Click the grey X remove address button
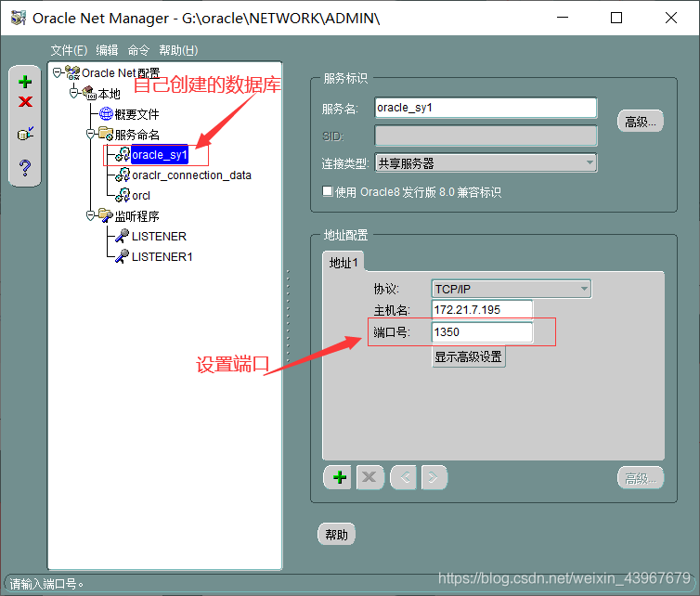The height and width of the screenshot is (596, 700). coord(369,477)
